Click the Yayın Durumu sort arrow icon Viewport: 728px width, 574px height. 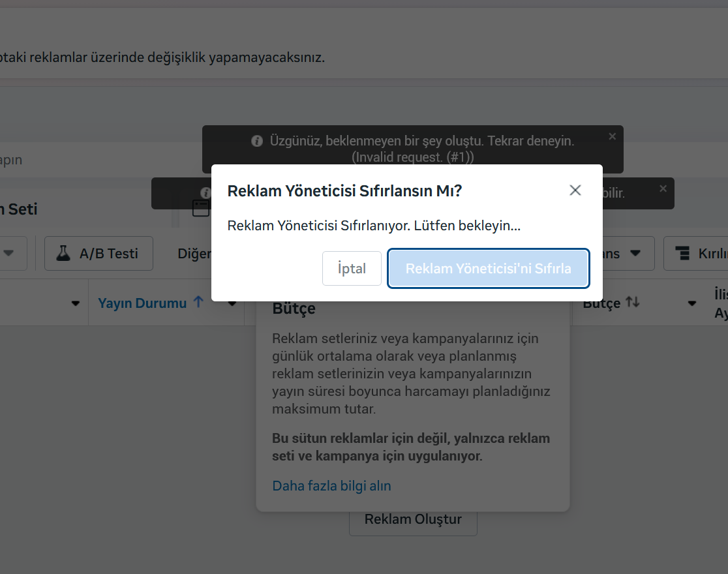click(x=198, y=302)
